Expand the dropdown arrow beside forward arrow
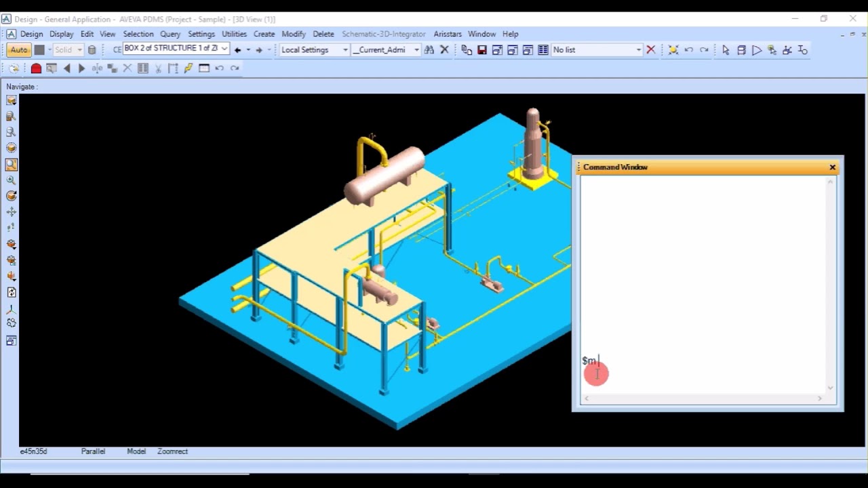This screenshot has width=868, height=488. click(x=269, y=50)
